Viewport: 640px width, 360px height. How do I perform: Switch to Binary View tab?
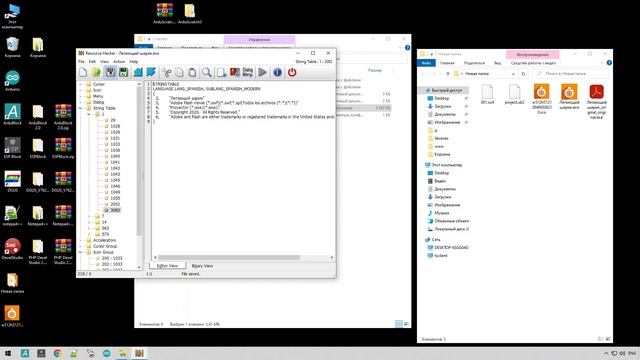click(202, 266)
